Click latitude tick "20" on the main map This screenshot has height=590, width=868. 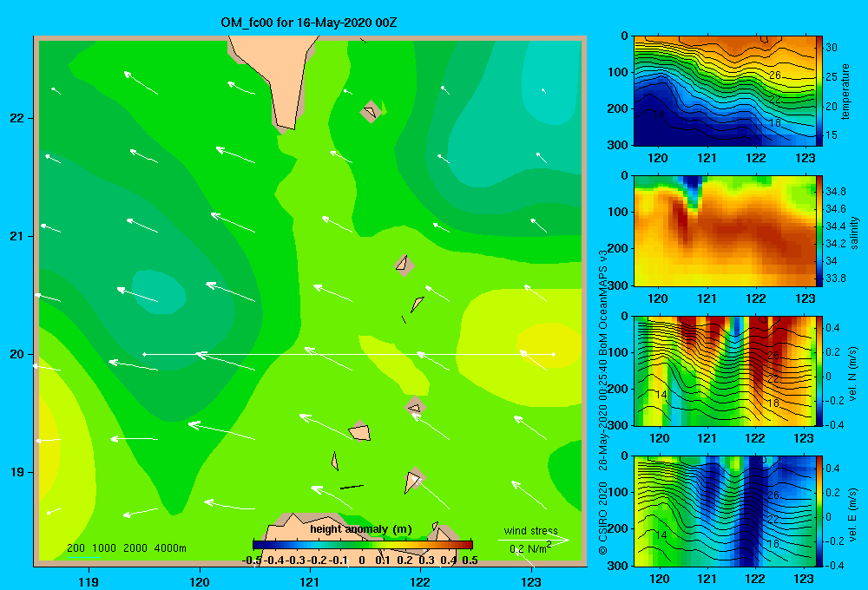(x=17, y=354)
